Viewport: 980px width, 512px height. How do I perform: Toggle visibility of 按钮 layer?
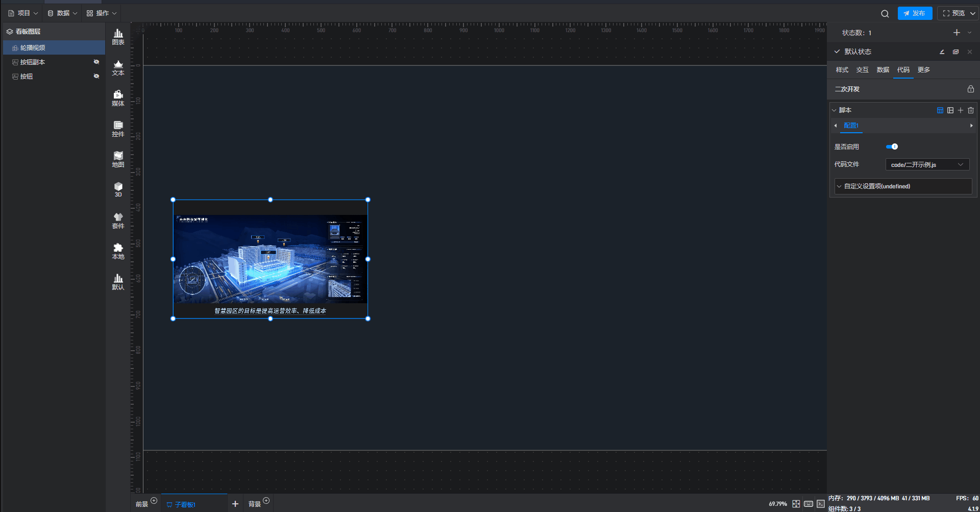96,76
